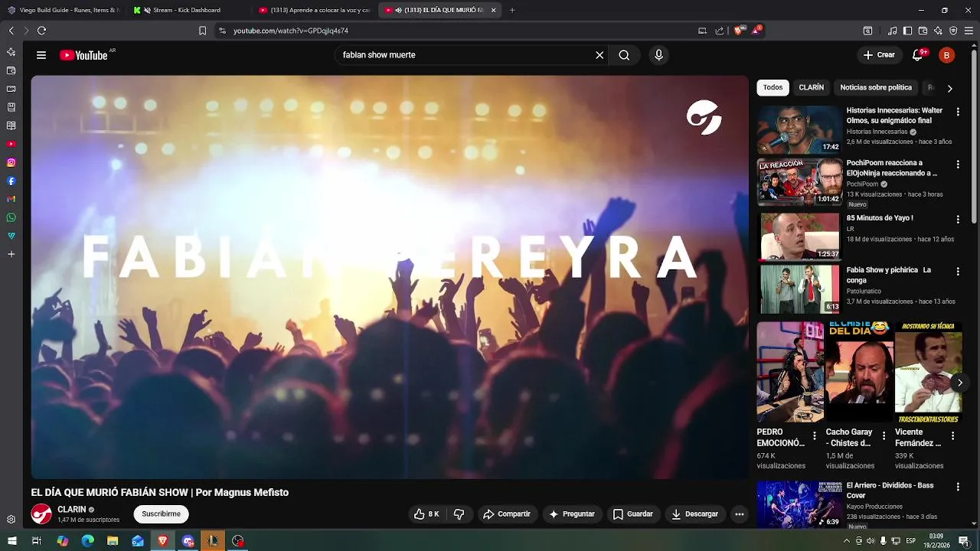Open a new browser tab

(512, 10)
